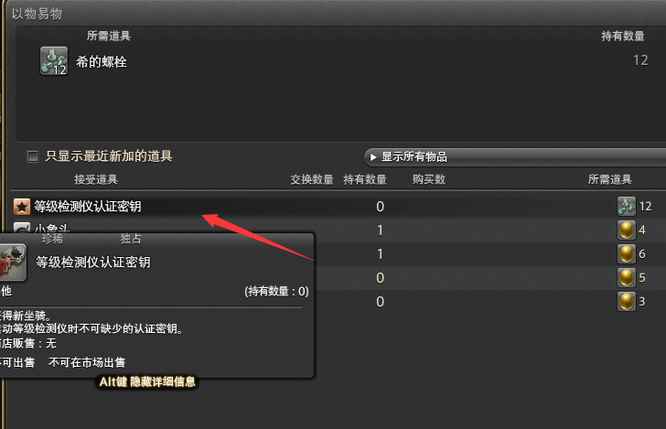
Task: Click the 以物易物 window title
Action: [37, 14]
